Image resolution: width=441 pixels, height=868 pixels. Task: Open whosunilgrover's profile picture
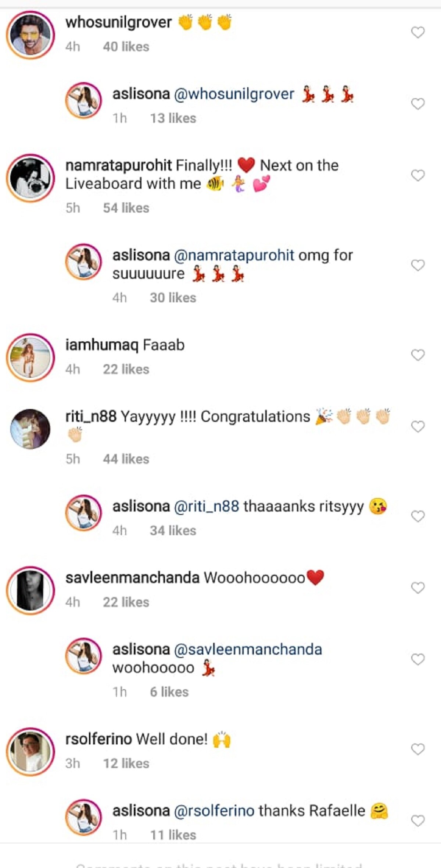coord(31,35)
